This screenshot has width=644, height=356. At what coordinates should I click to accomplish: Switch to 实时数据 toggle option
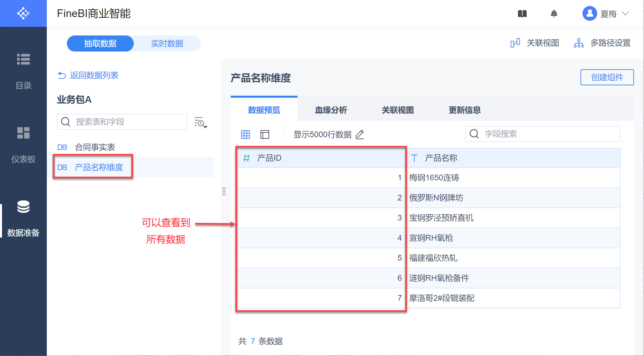click(167, 43)
